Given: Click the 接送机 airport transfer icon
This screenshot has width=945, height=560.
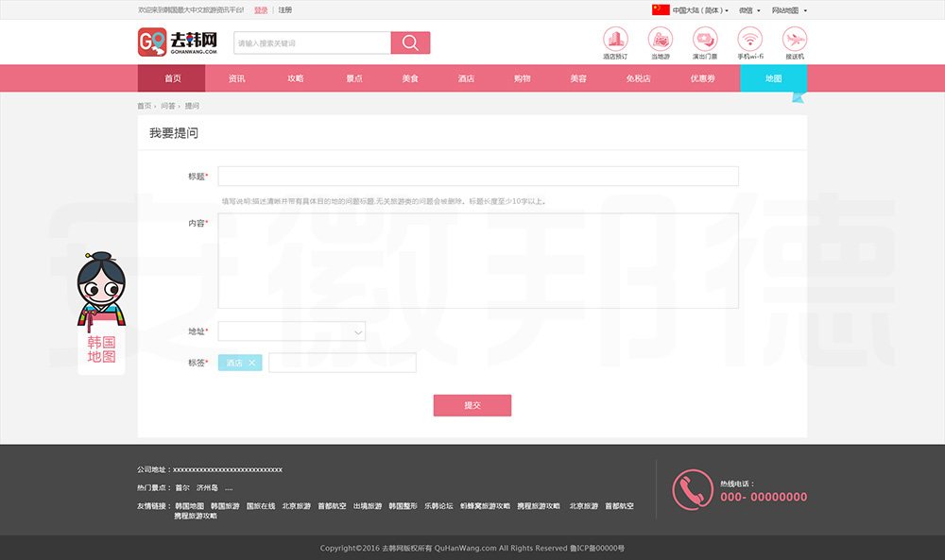Looking at the screenshot, I should point(795,40).
